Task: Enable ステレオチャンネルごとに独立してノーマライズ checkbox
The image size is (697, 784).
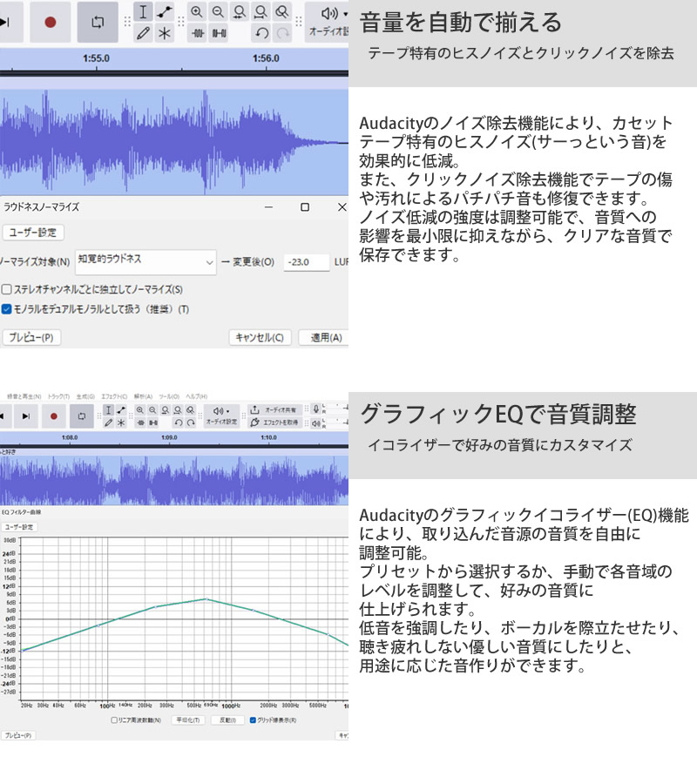Action: pos(7,289)
